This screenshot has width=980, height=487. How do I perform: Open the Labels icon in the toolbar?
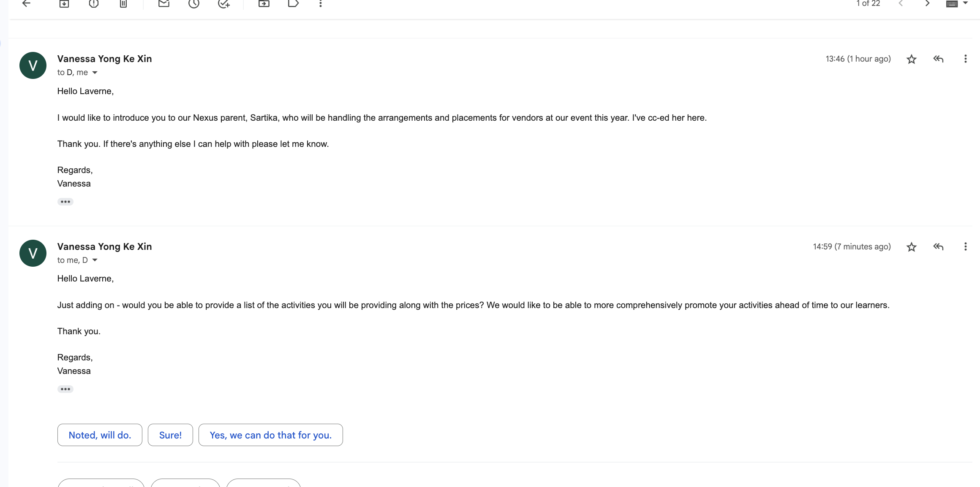tap(294, 3)
